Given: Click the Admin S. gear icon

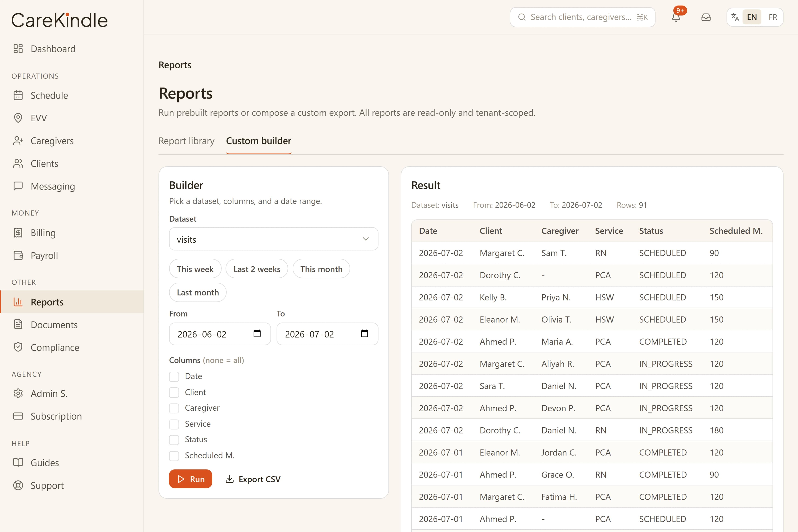Looking at the screenshot, I should point(18,393).
